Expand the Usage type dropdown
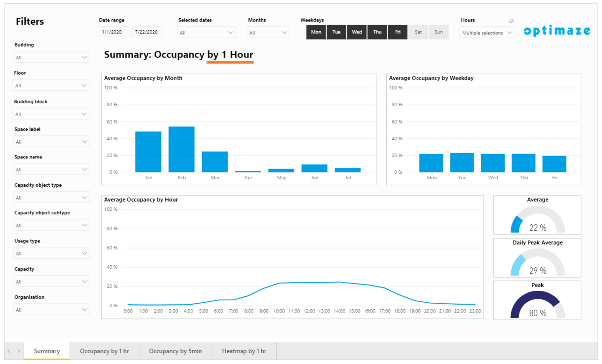Screen dimensions: 602x364 pyautogui.click(x=51, y=253)
